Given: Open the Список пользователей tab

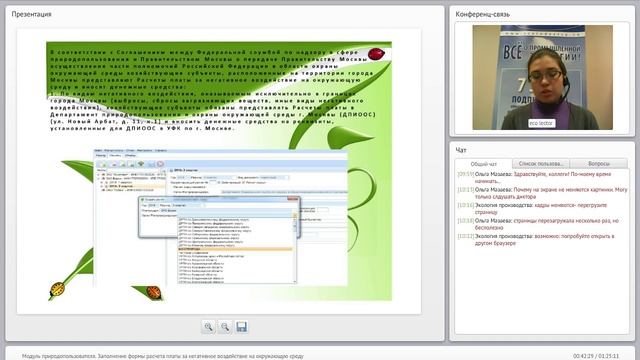Looking at the screenshot, I should pyautogui.click(x=540, y=164).
